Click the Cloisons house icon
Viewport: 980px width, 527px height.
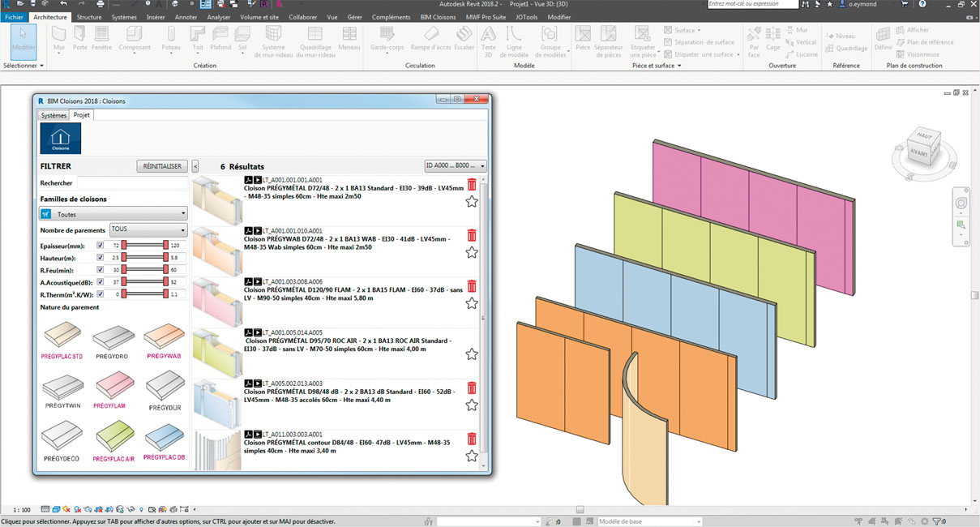pyautogui.click(x=61, y=138)
